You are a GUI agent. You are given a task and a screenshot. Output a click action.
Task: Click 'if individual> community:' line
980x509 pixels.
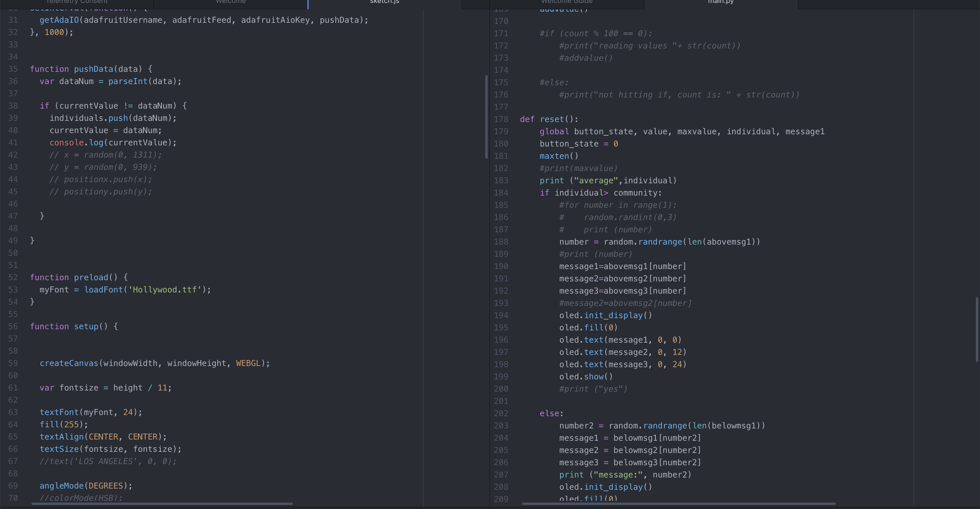coord(601,193)
